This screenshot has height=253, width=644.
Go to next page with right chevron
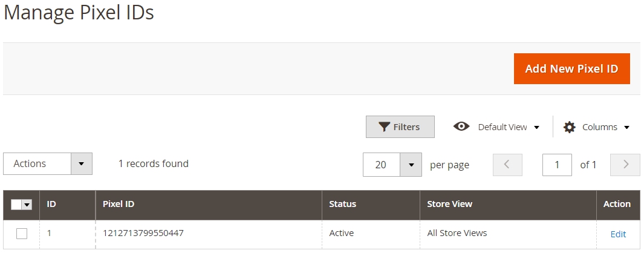[x=625, y=165]
